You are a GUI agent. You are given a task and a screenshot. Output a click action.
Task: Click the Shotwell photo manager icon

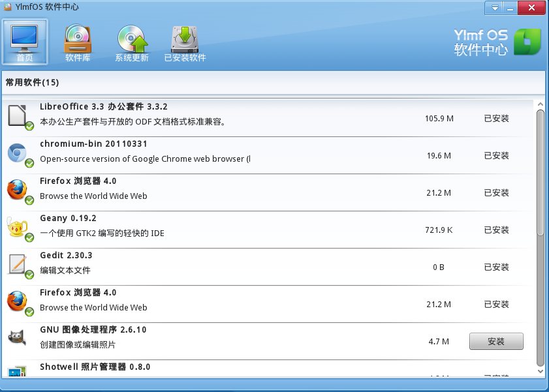click(x=17, y=371)
